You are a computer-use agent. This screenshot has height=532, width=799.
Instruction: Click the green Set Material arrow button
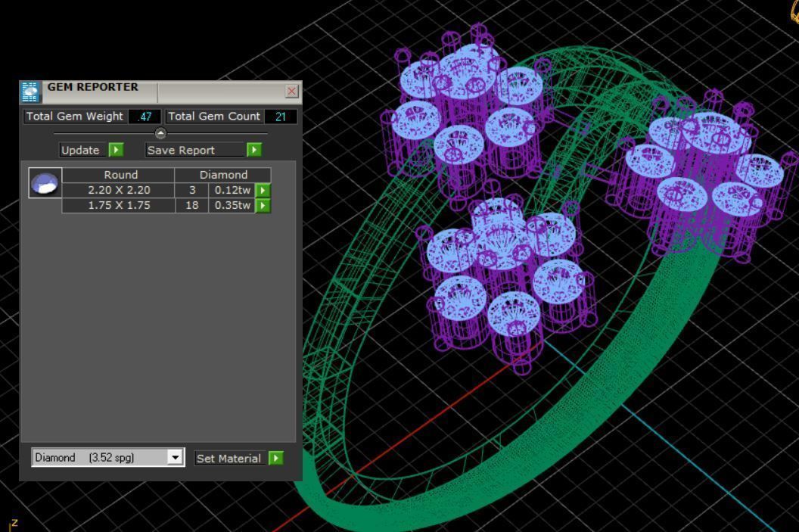click(x=275, y=458)
